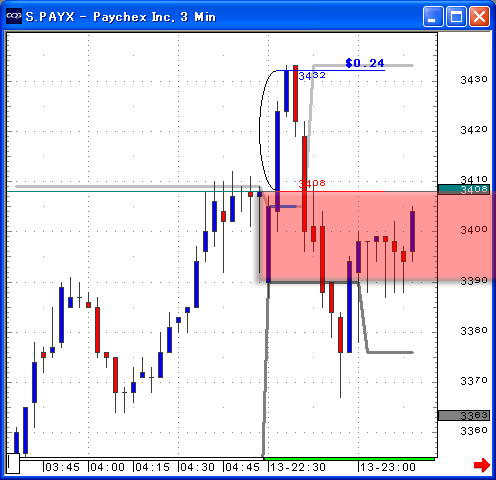Click the $0.24 profit label
The image size is (496, 480).
tap(365, 63)
